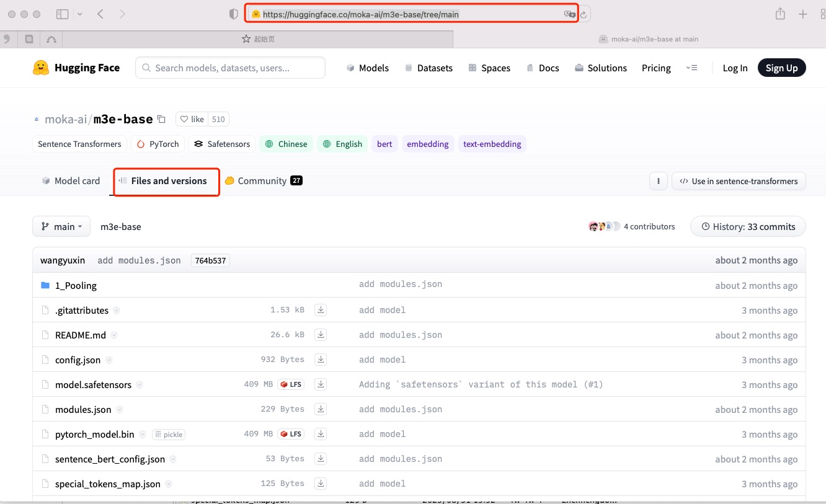
Task: Open Docs in top navigation
Action: [x=543, y=68]
